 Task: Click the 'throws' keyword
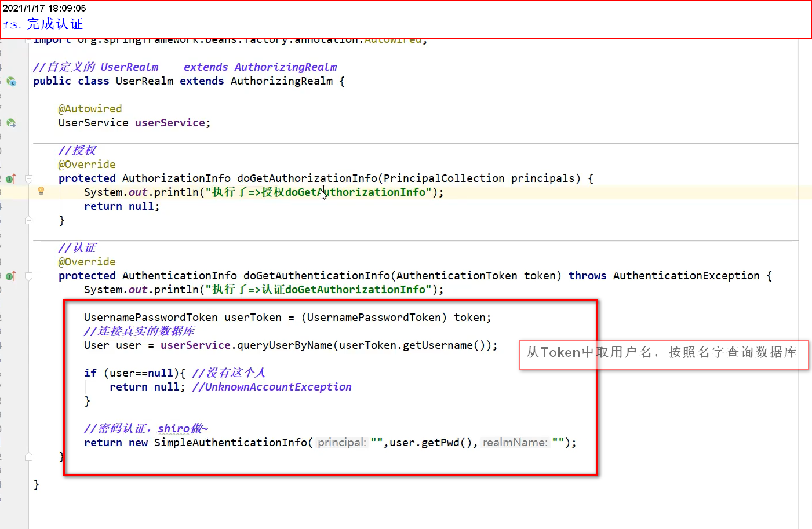[587, 276]
